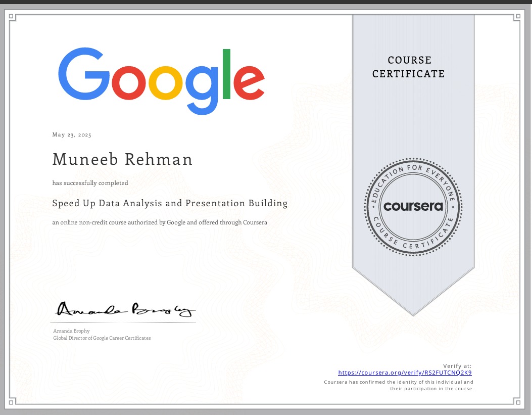Click the printed name Amanda Brophy
The height and width of the screenshot is (415, 532).
[72, 331]
